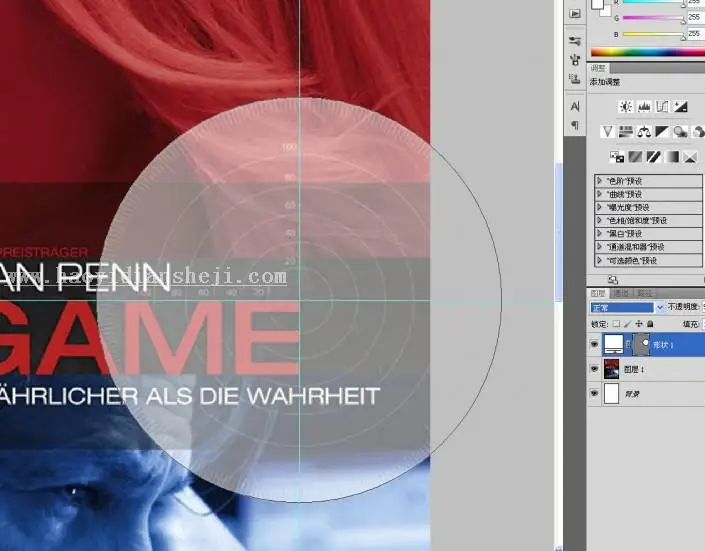This screenshot has height=551, width=705.
Task: Add a Posterize adjustment
Action: tap(635, 157)
